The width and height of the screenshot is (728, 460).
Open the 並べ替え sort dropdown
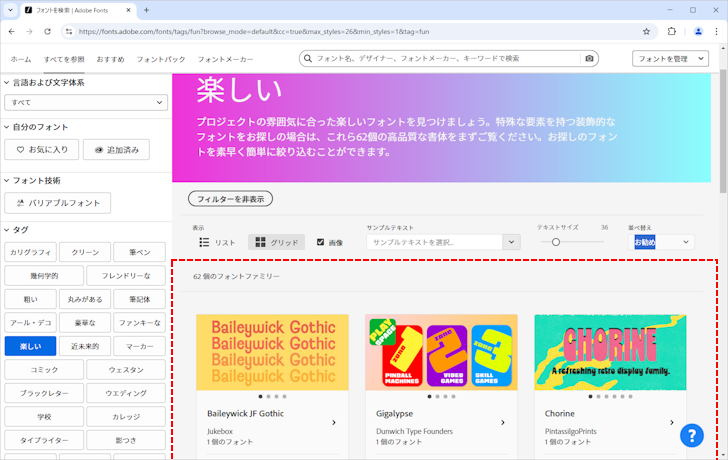(x=661, y=242)
